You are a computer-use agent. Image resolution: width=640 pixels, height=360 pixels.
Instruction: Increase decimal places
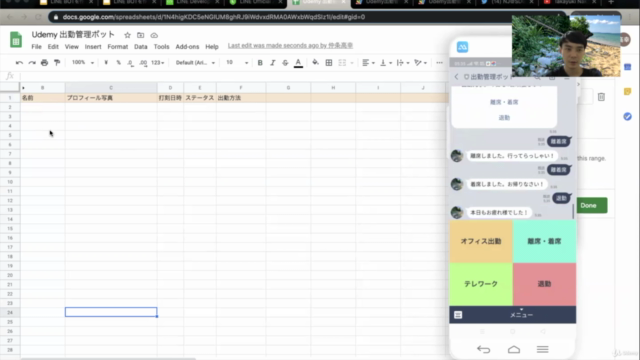tap(143, 63)
